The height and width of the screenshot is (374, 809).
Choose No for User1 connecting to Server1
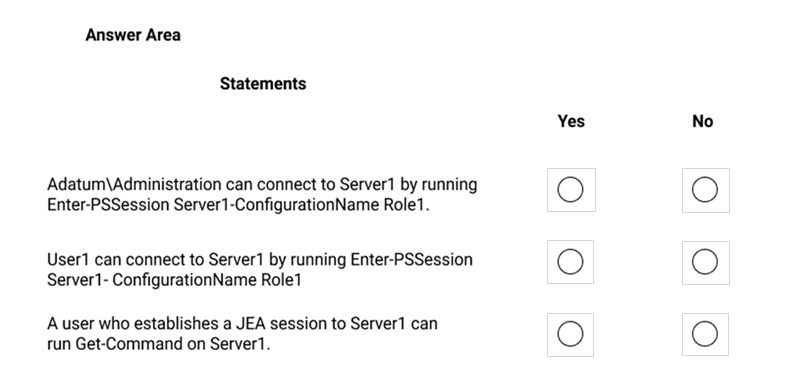pyautogui.click(x=705, y=262)
